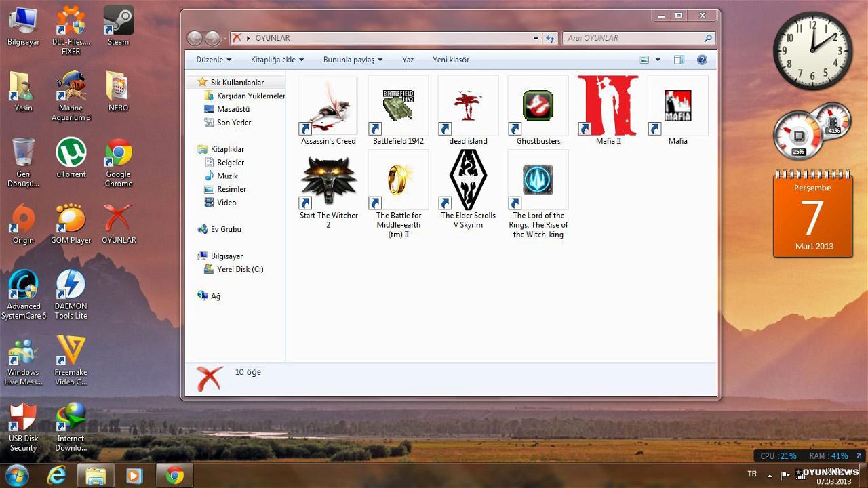Create a new folder with Yeni klasör
The height and width of the screenshot is (488, 868).
pyautogui.click(x=451, y=60)
